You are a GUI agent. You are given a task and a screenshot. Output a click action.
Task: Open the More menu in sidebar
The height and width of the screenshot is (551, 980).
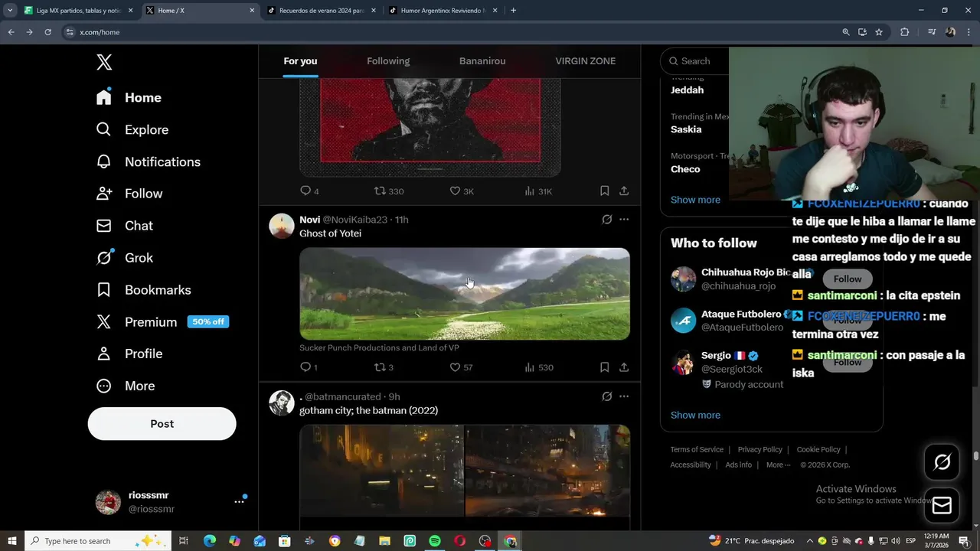[x=125, y=386]
